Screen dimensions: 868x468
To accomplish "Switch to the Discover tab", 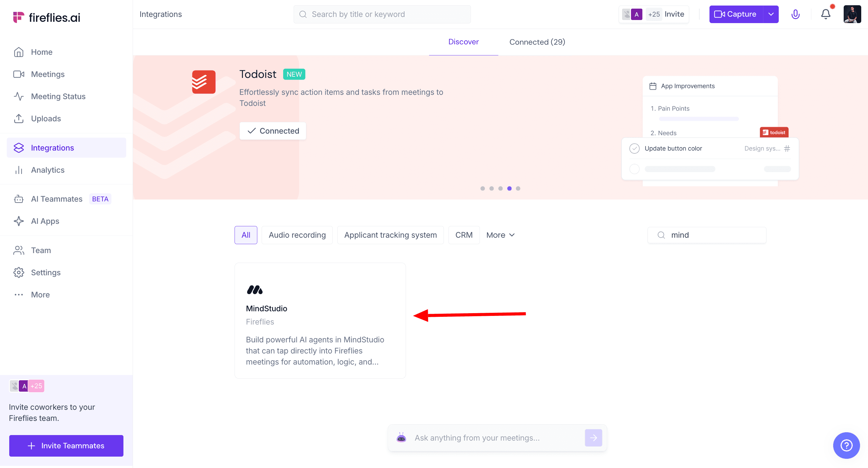I will coord(463,42).
